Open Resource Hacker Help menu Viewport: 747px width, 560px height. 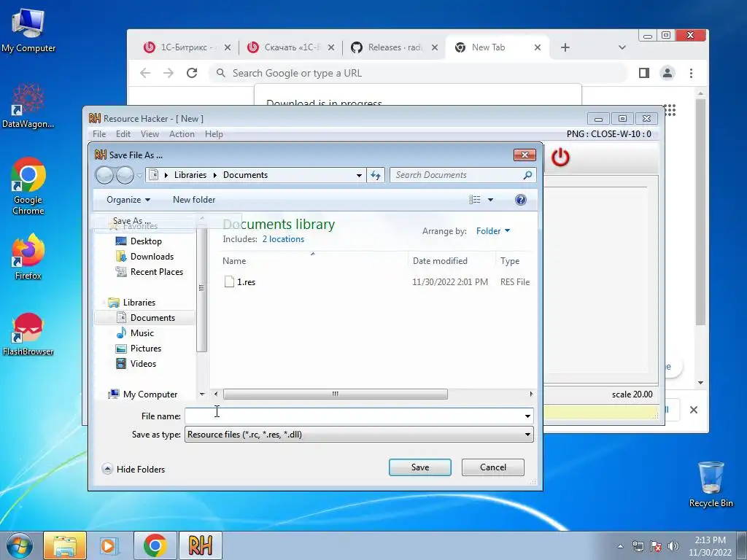tap(214, 134)
